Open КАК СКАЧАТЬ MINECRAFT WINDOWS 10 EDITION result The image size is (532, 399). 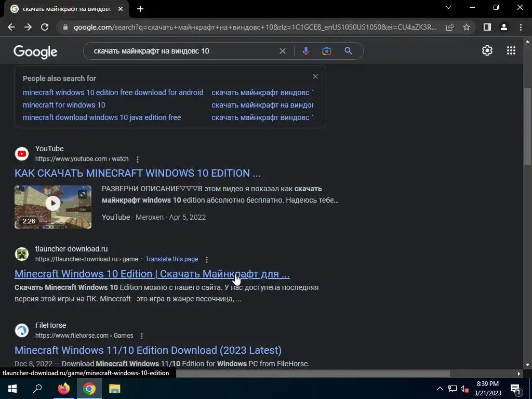[x=137, y=173]
